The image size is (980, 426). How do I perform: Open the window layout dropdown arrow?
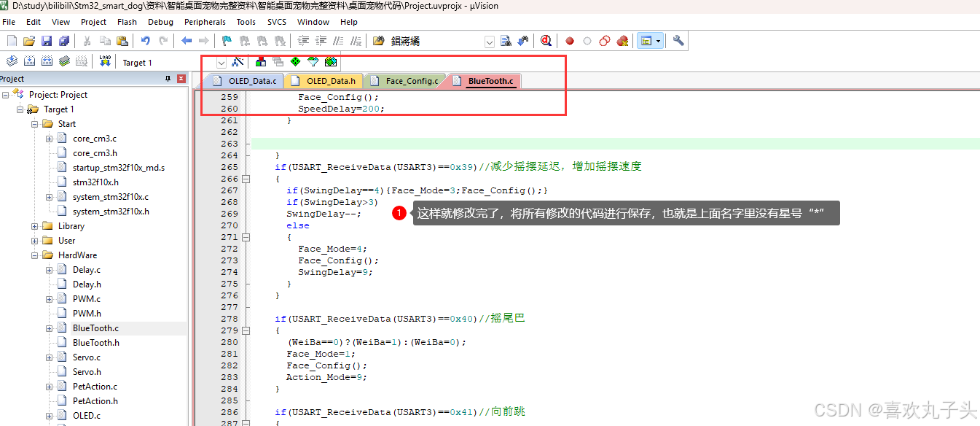[x=659, y=41]
